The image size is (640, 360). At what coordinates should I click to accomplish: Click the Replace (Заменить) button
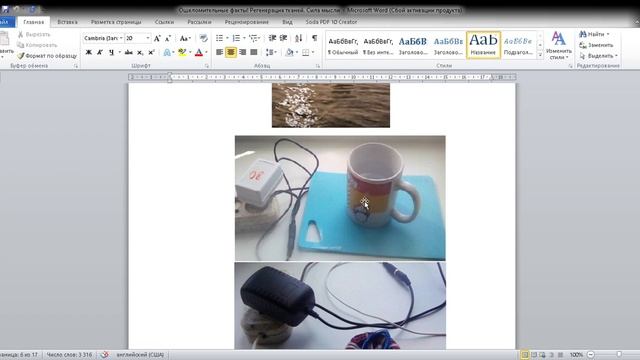[x=596, y=45]
